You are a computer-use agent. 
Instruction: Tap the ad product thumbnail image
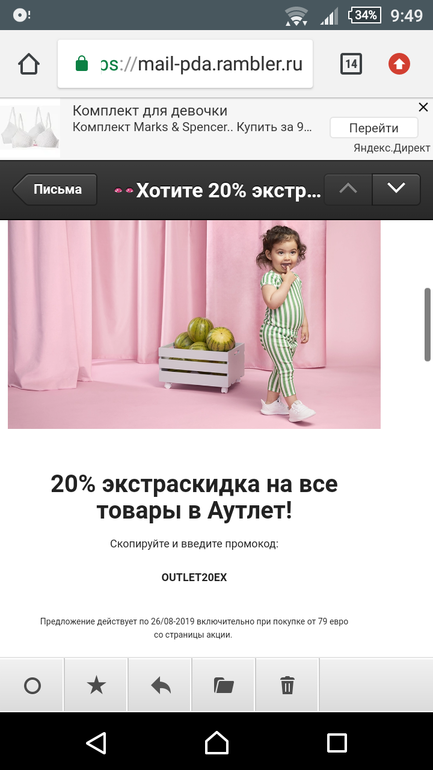30,129
